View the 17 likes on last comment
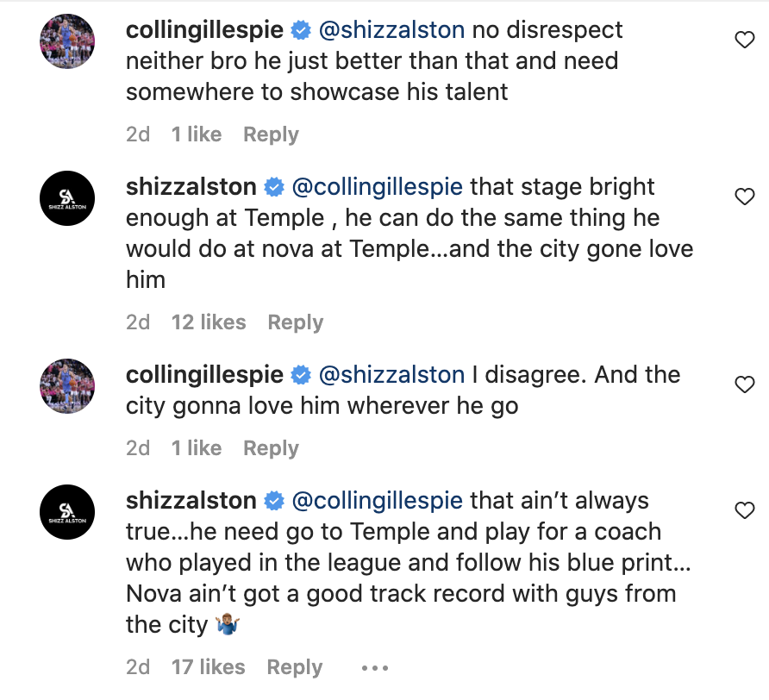769x700 pixels. click(208, 667)
